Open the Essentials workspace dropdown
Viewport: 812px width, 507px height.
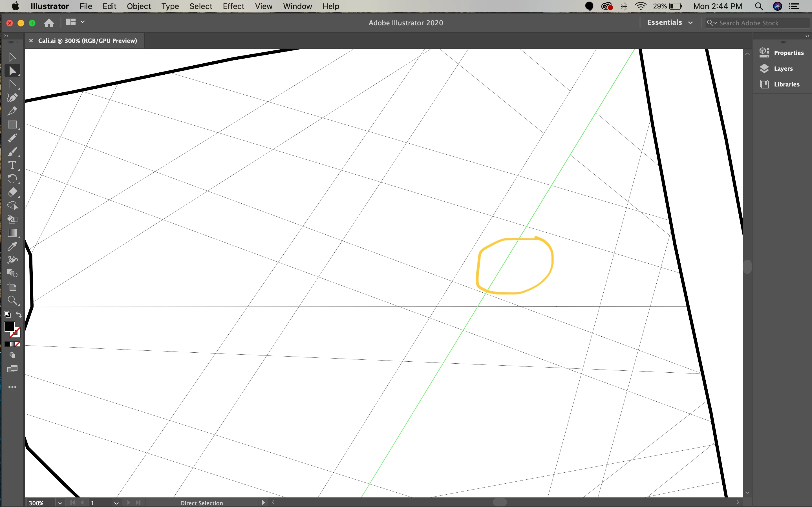tap(670, 23)
